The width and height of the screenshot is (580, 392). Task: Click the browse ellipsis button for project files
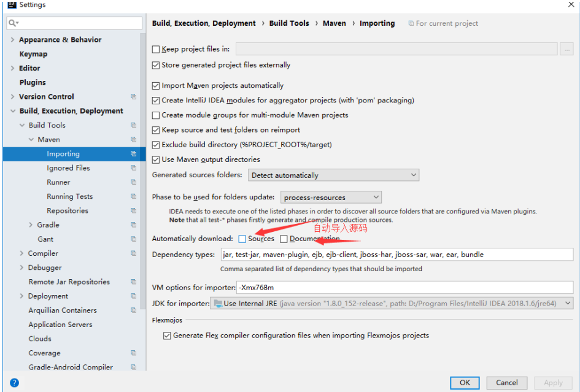(x=566, y=49)
